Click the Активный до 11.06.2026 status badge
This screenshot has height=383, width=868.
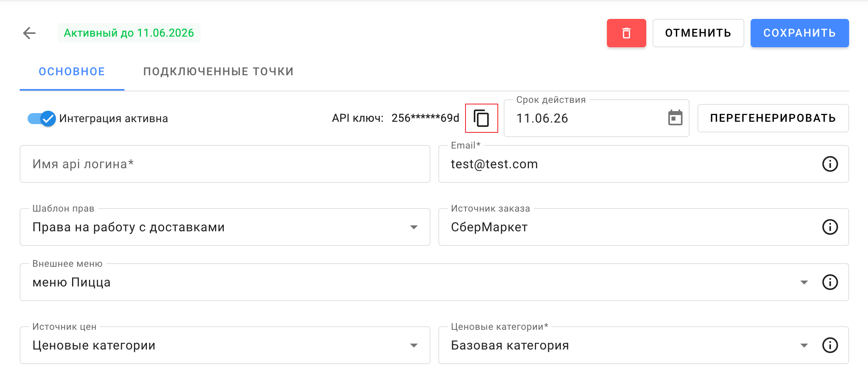pos(129,33)
